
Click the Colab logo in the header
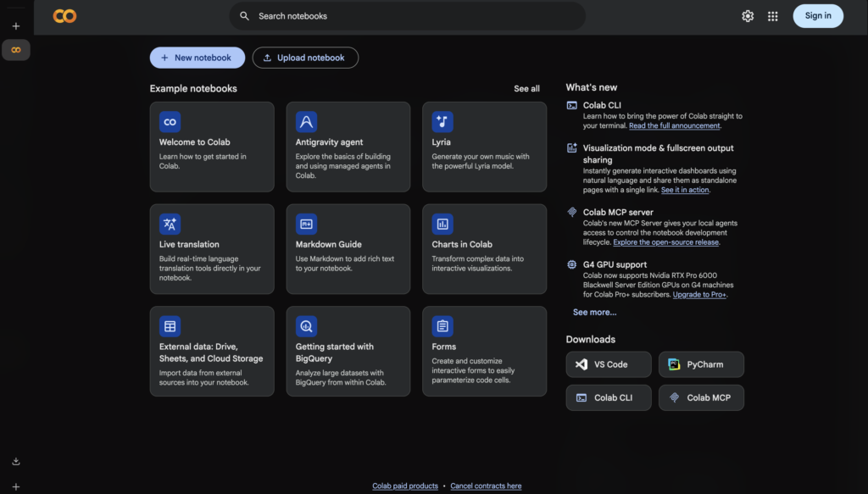(x=64, y=16)
